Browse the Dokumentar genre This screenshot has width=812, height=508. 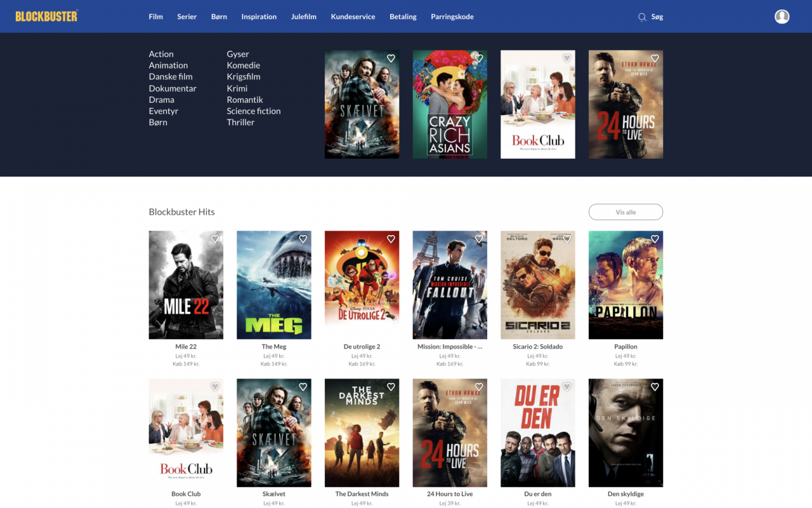173,88
